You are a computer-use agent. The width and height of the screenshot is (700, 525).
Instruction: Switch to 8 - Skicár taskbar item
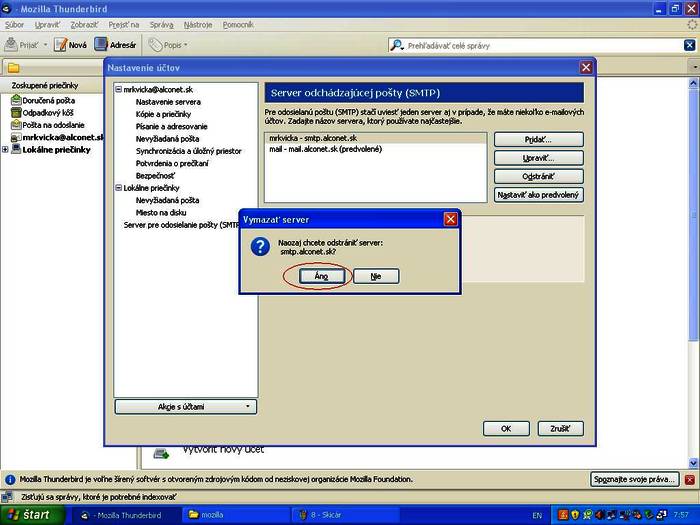[346, 515]
